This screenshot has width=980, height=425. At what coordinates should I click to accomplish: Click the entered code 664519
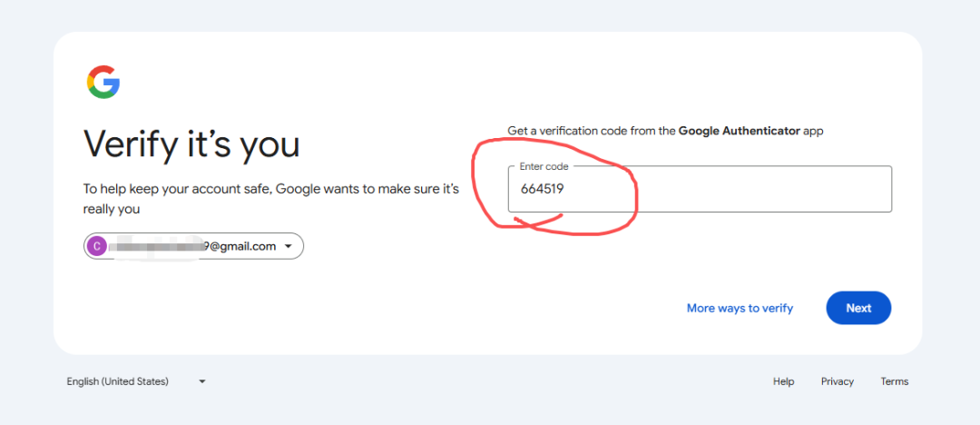(x=541, y=189)
